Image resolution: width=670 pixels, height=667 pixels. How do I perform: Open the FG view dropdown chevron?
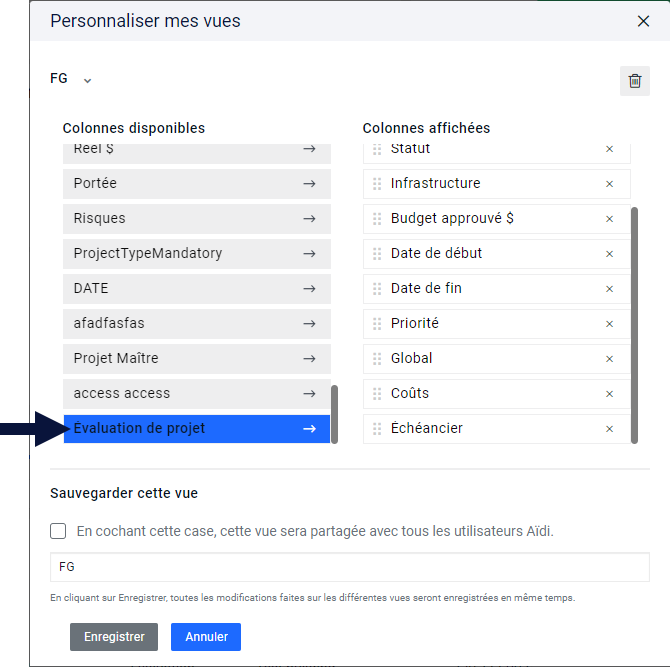[87, 80]
